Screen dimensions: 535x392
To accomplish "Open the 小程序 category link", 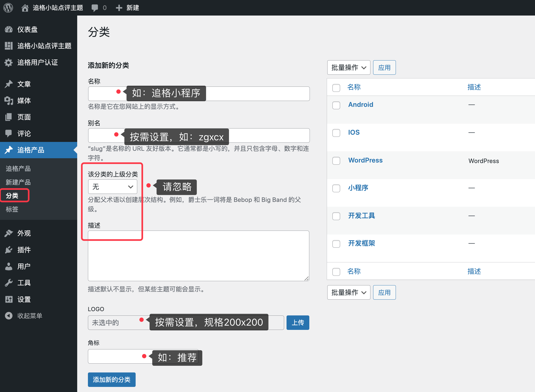I will (358, 188).
